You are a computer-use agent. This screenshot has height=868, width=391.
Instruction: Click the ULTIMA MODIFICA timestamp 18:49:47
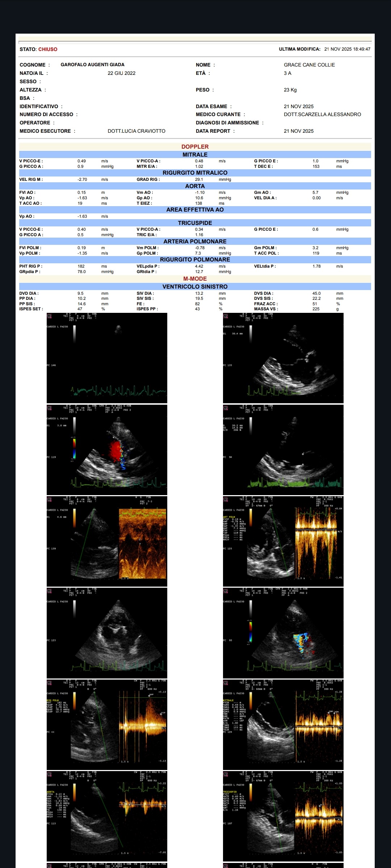tap(347, 49)
